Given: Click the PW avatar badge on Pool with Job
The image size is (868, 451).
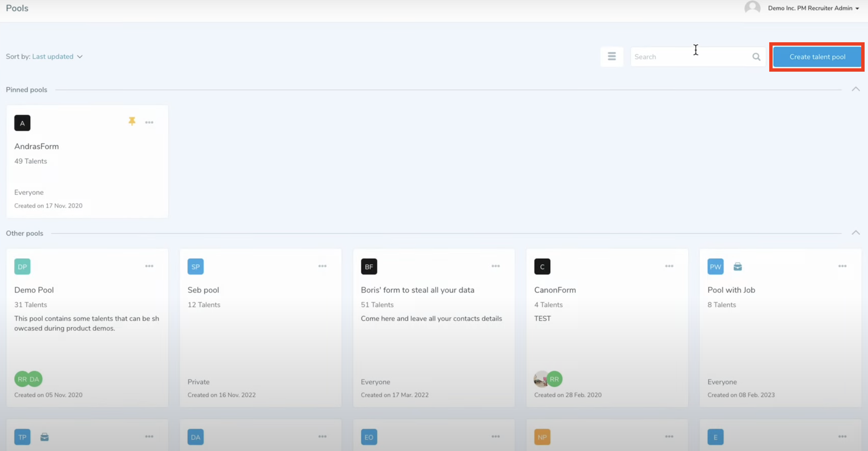Looking at the screenshot, I should [715, 267].
